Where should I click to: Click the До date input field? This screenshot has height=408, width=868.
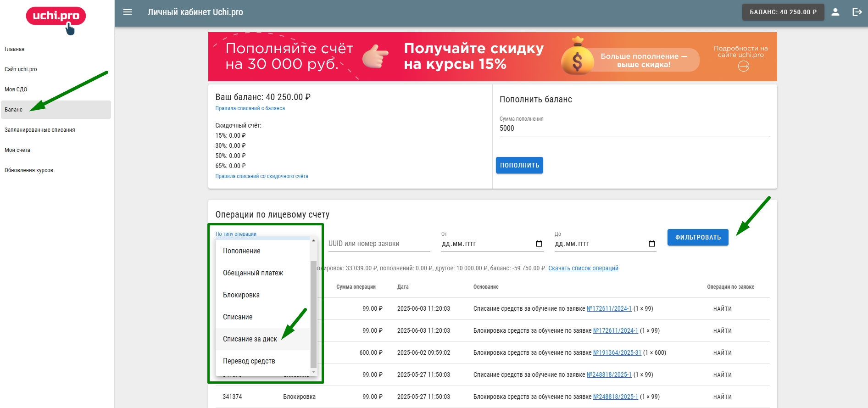(605, 244)
